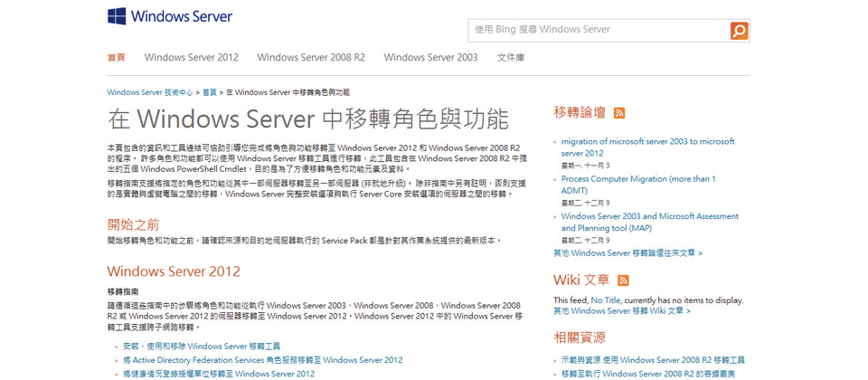Click the Wiki 文章 section heading

tap(581, 280)
